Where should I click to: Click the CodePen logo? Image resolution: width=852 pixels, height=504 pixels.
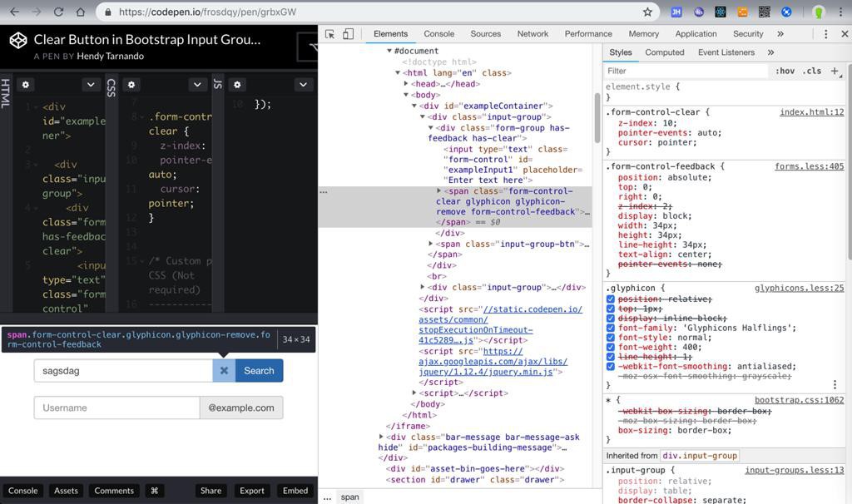point(18,40)
